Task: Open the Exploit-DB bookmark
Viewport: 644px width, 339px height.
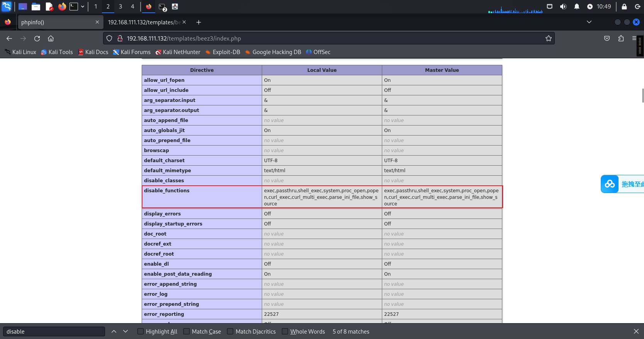Action: pos(223,52)
